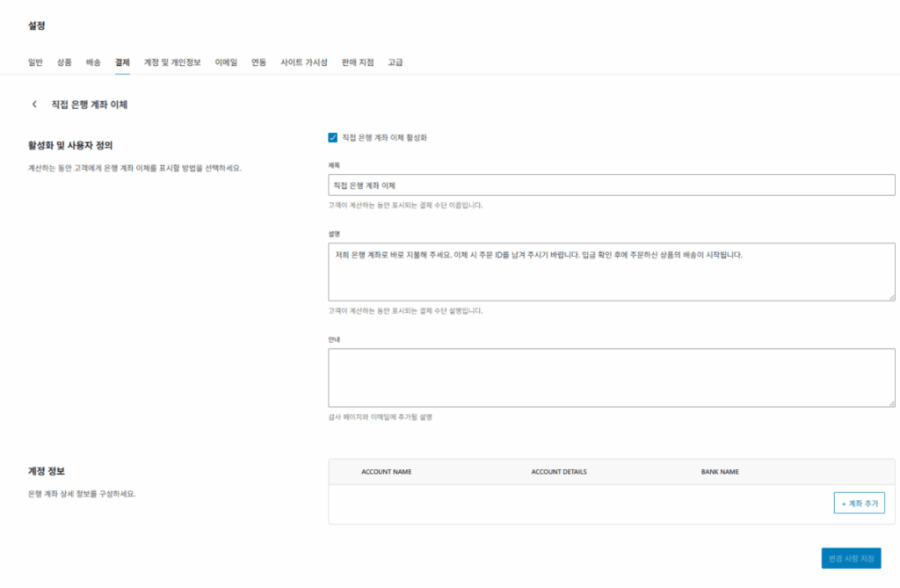This screenshot has height=588, width=900.
Task: Click the + 계좌 추가 button
Action: point(860,502)
